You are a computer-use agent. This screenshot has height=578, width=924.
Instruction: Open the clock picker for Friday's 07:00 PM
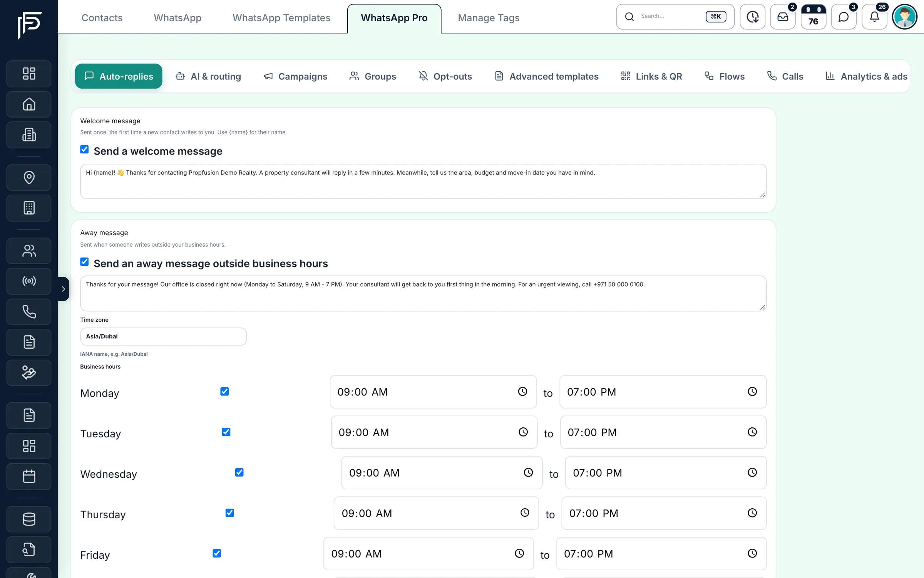click(x=752, y=553)
